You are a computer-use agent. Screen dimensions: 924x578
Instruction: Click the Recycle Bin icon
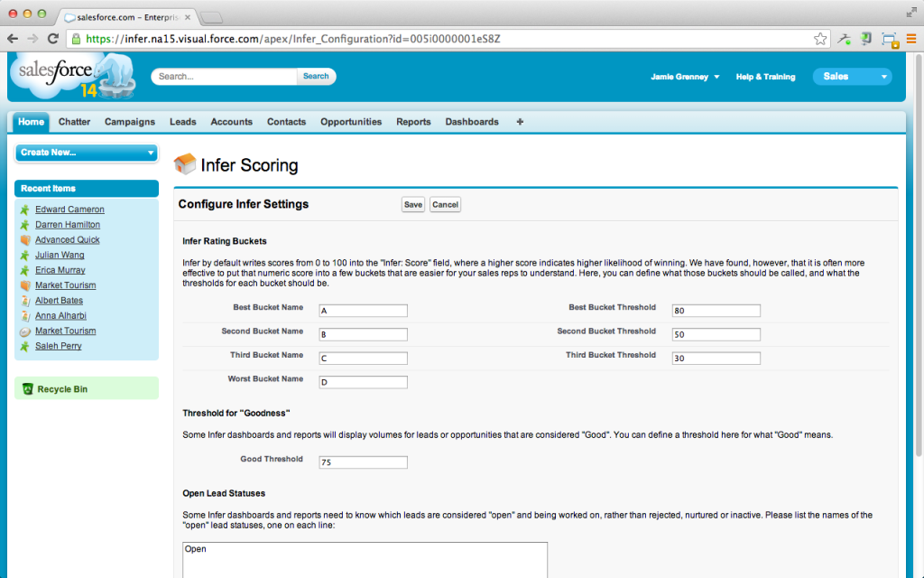pos(27,388)
